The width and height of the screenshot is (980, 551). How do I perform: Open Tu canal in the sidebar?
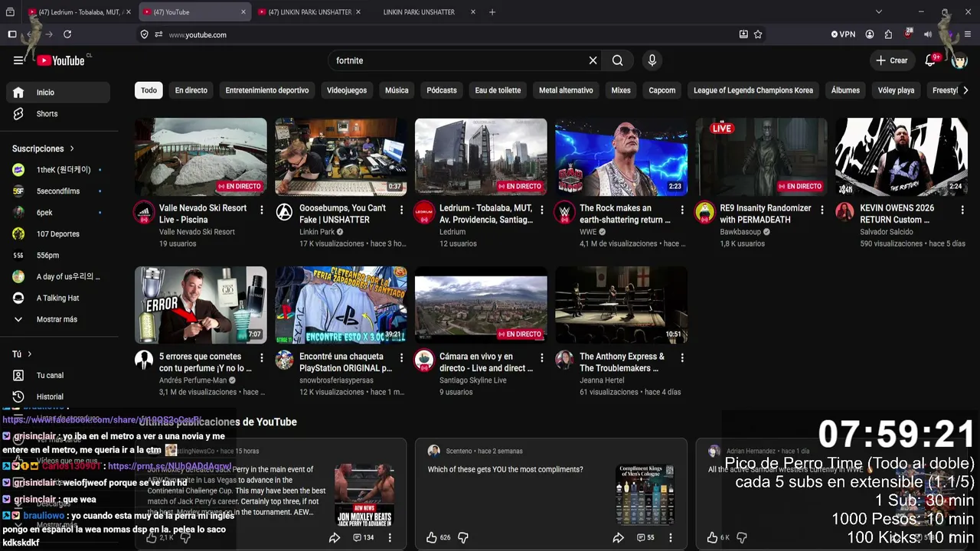click(58, 376)
